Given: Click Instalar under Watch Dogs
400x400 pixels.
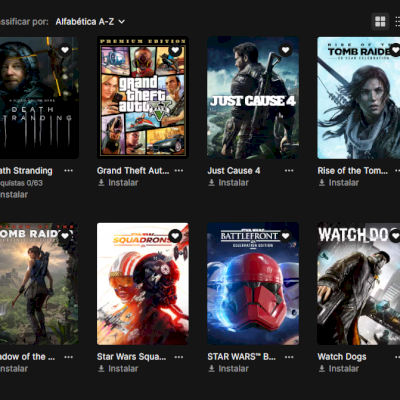Looking at the screenshot, I should (x=339, y=369).
